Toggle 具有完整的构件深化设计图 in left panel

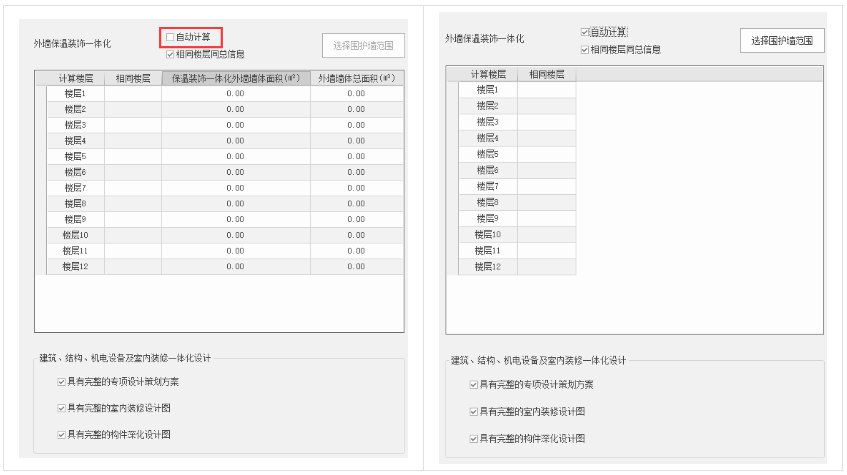(62, 434)
